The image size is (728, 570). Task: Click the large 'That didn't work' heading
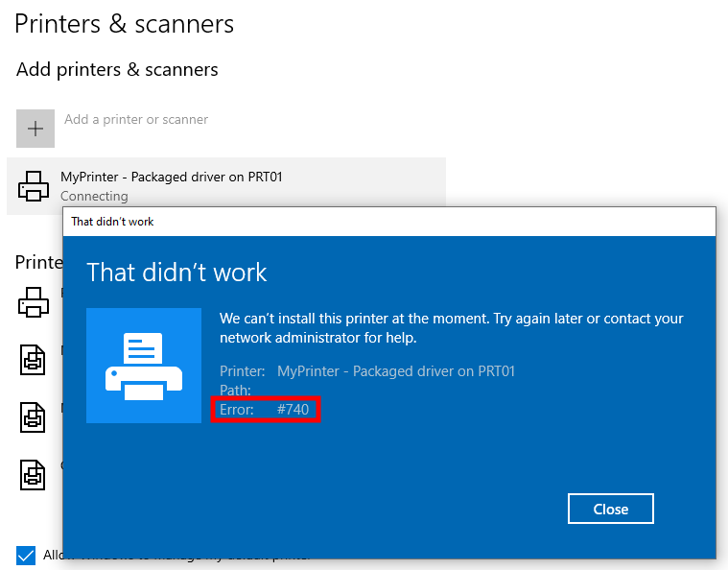(x=176, y=272)
